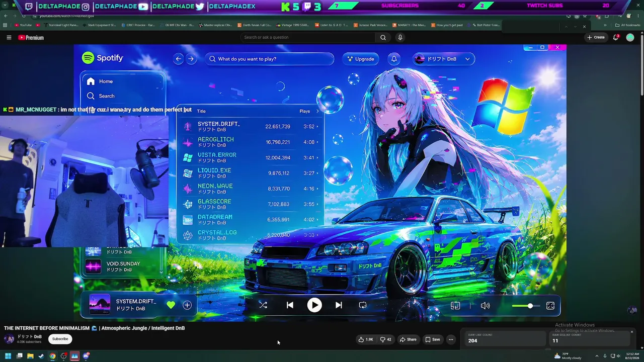Viewport: 644px width, 362px height.
Task: Select the GLASSCORE track row
Action: (250, 204)
